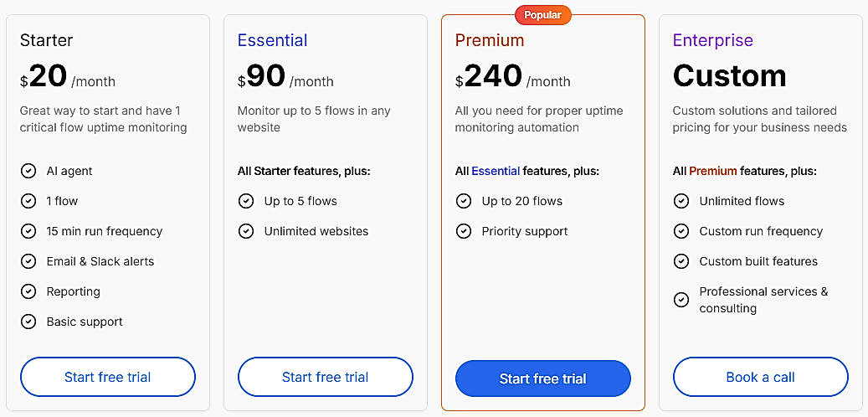Click the check icon next to Reporting
The width and height of the screenshot is (868, 417).
point(28,291)
